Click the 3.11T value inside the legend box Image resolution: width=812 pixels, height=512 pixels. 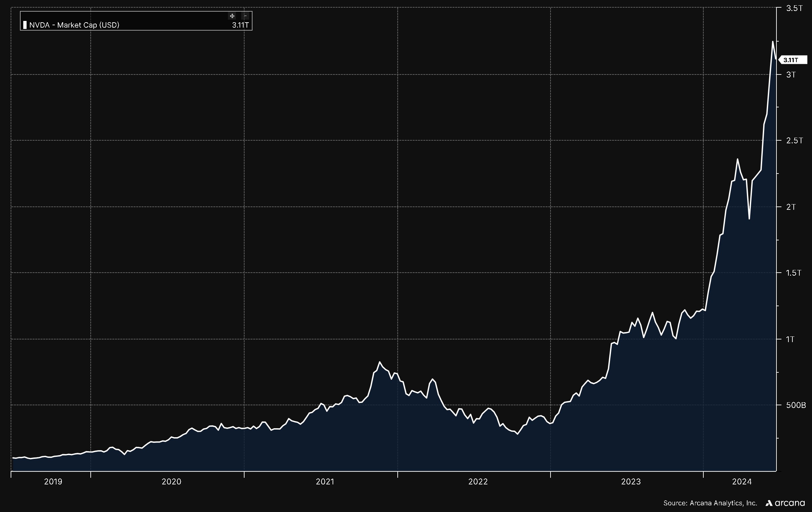241,25
